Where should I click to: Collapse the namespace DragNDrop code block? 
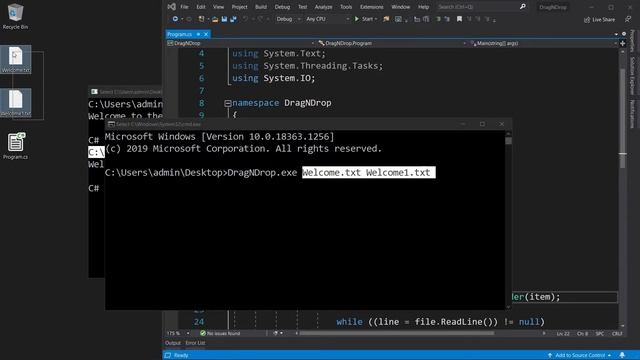pos(228,104)
